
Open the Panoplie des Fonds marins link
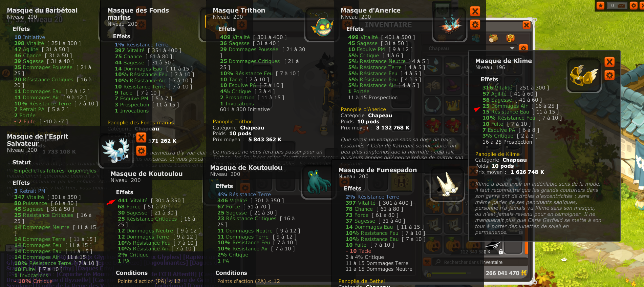(x=141, y=123)
